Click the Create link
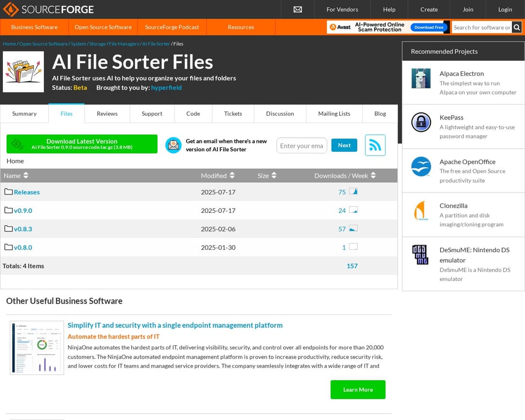 pos(429,9)
